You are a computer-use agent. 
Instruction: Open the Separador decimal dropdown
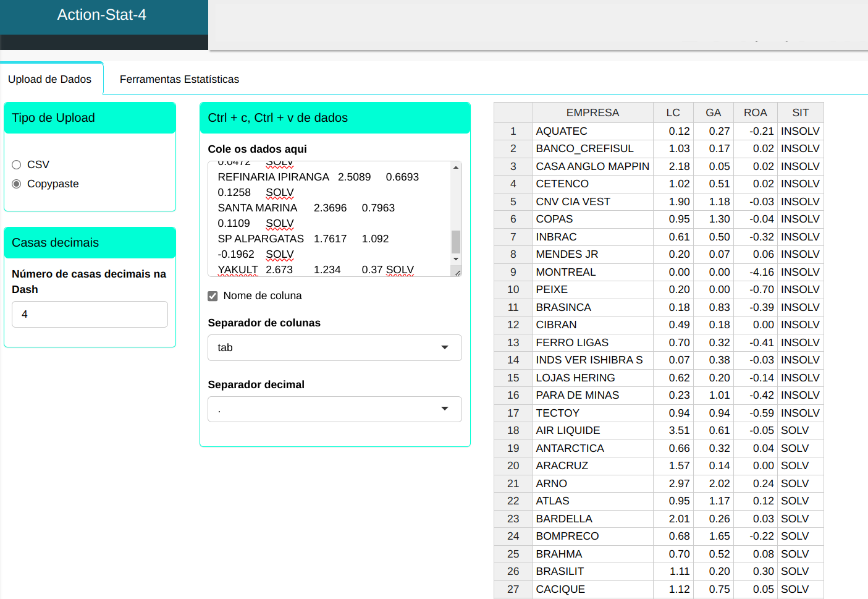pos(334,409)
